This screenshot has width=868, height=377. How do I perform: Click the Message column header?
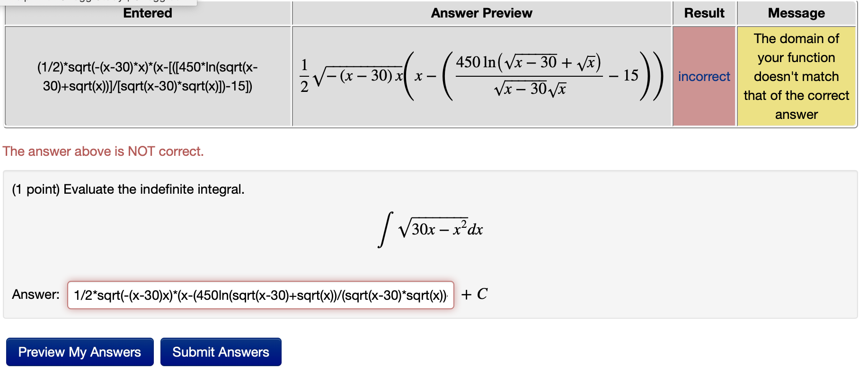coord(797,13)
